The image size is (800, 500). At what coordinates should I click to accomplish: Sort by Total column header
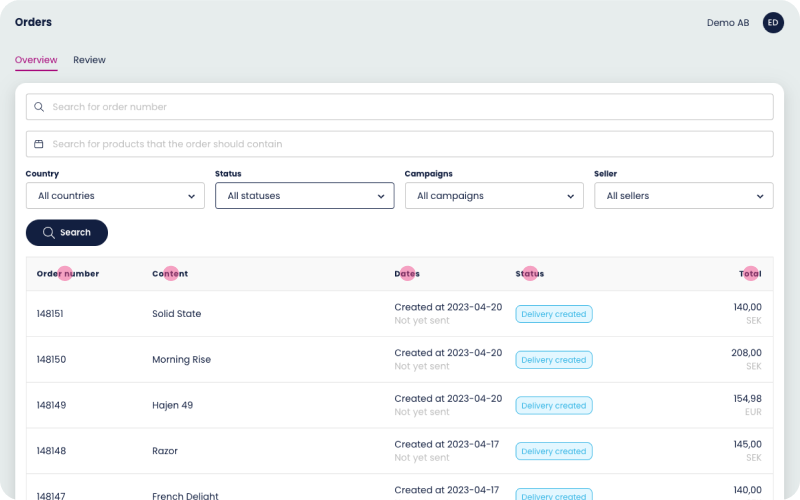point(749,274)
